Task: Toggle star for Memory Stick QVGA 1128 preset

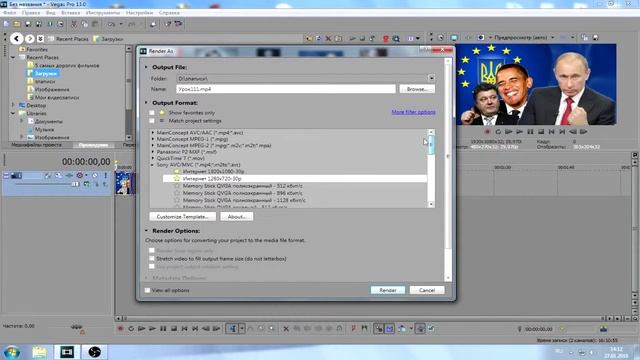Action: click(x=177, y=200)
